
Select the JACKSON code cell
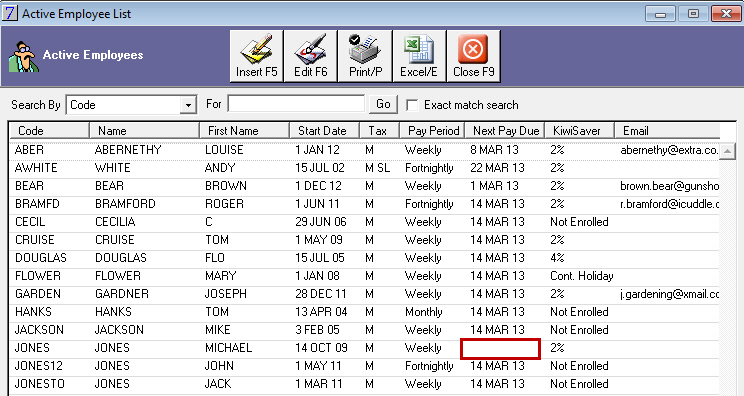(39, 330)
